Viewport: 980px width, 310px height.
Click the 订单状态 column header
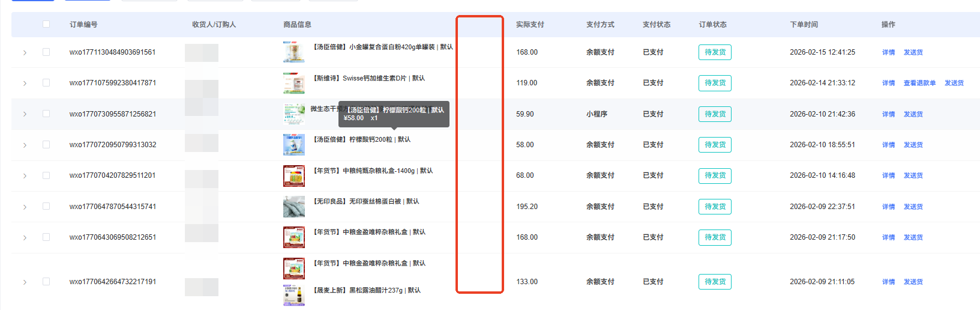(712, 25)
